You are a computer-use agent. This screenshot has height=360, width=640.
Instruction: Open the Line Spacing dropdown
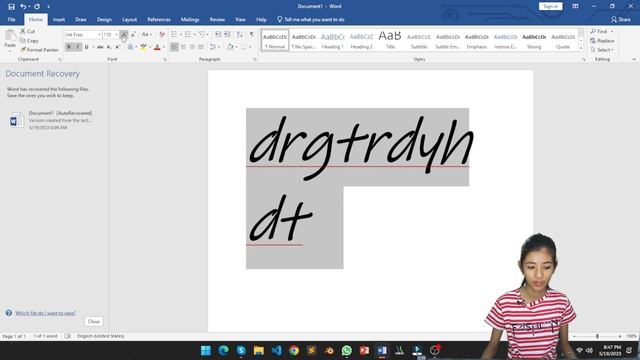[x=214, y=47]
